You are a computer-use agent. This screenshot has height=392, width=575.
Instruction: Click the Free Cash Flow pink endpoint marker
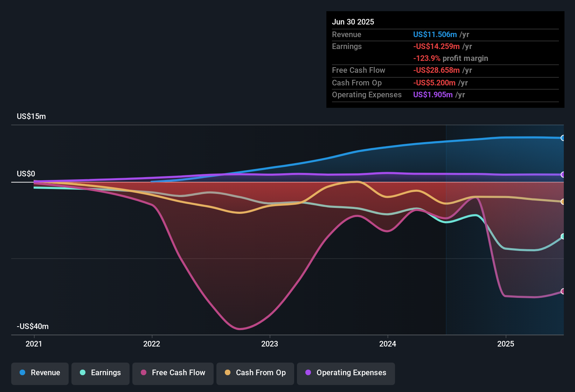pyautogui.click(x=563, y=291)
